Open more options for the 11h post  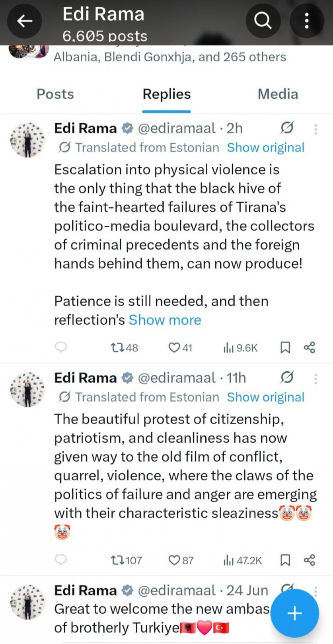pyautogui.click(x=316, y=379)
